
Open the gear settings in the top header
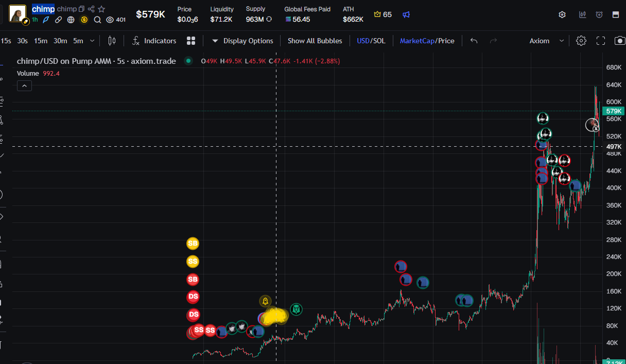562,14
